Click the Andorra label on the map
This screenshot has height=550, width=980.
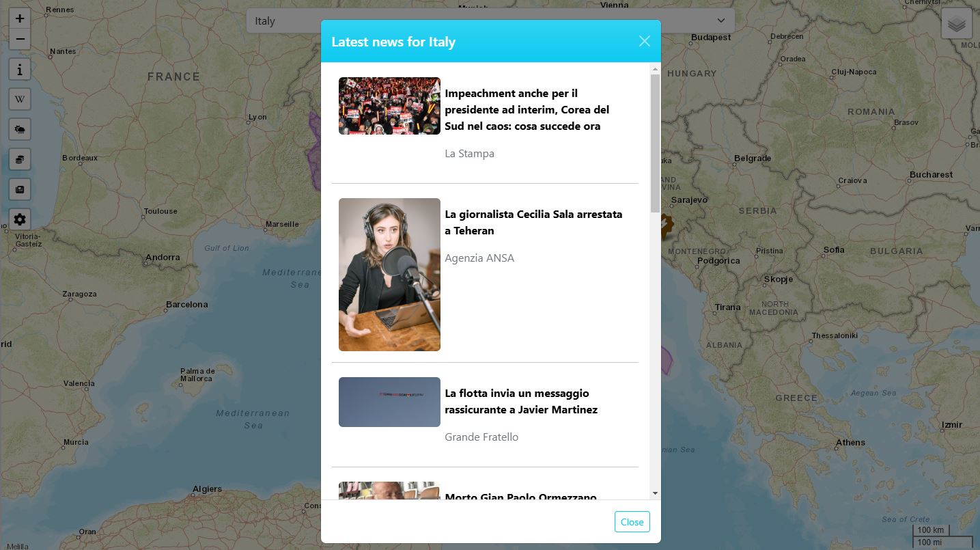[x=163, y=258]
